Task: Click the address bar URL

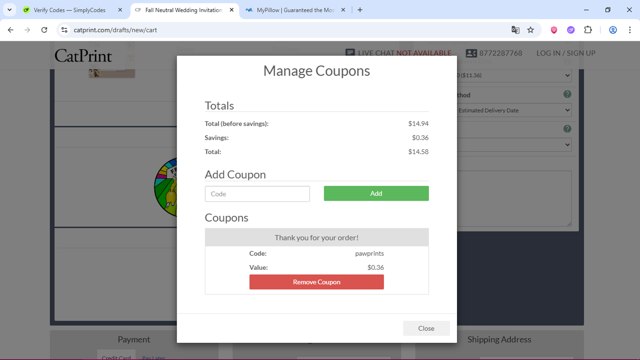Action: [x=115, y=30]
